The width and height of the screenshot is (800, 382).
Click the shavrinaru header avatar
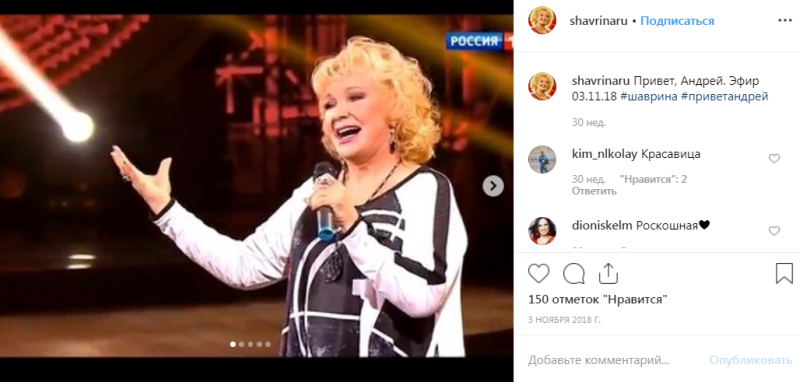pos(542,20)
